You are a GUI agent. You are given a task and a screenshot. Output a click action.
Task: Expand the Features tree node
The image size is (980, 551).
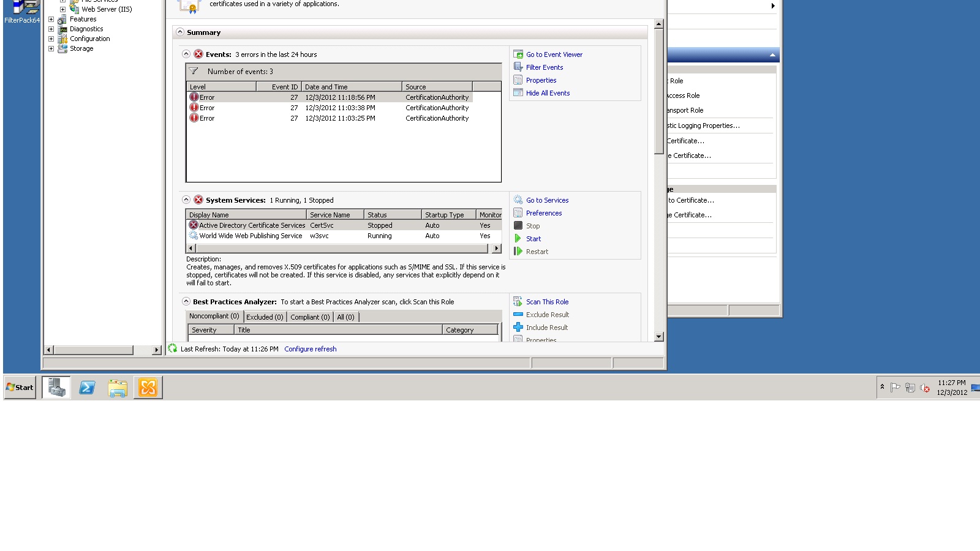51,19
